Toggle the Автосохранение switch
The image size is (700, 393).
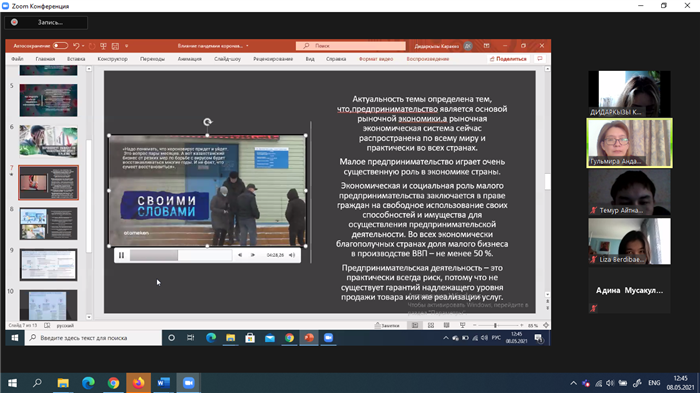(x=60, y=46)
